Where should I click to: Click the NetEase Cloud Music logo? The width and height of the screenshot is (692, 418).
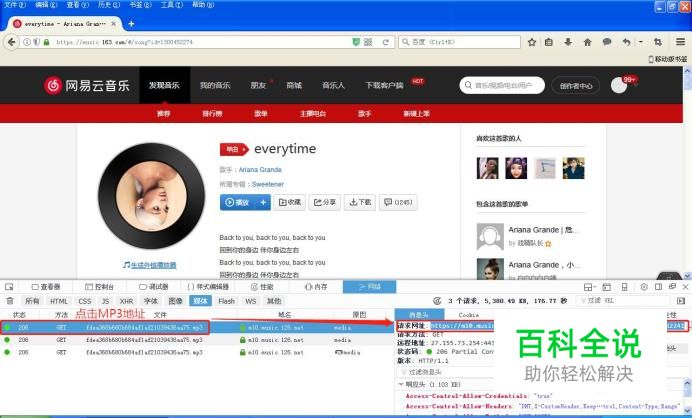tap(87, 85)
